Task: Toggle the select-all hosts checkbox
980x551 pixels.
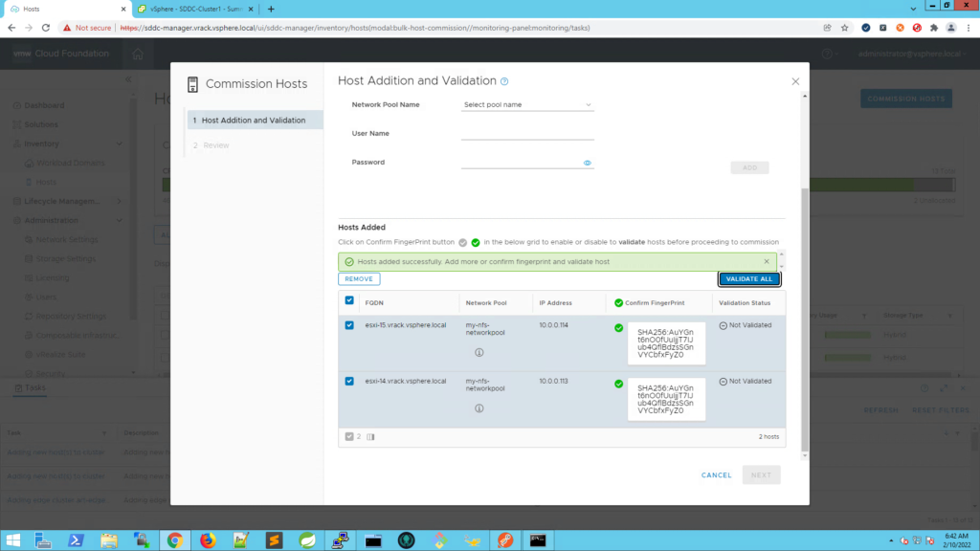Action: (349, 301)
